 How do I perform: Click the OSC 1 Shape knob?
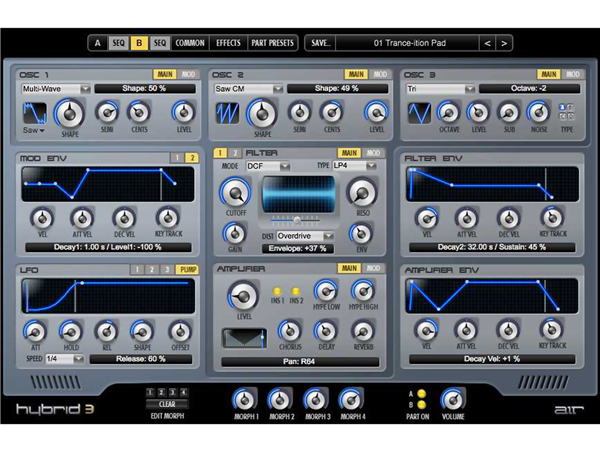[68, 113]
